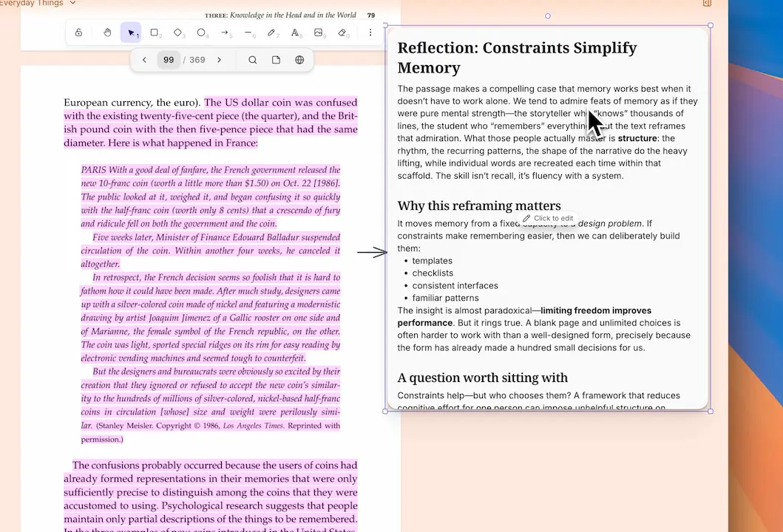Click the heading 'Reflection: Constraints Simplify Memory'
This screenshot has width=783, height=532.
(x=517, y=58)
